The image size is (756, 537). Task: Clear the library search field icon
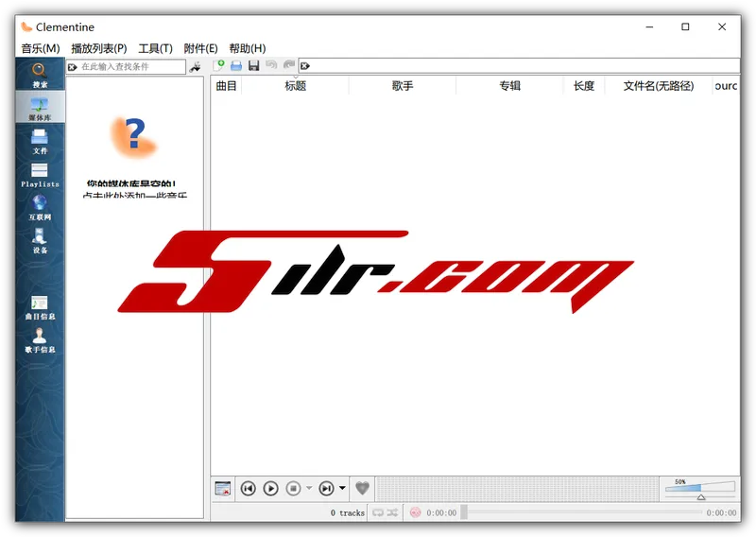point(73,67)
